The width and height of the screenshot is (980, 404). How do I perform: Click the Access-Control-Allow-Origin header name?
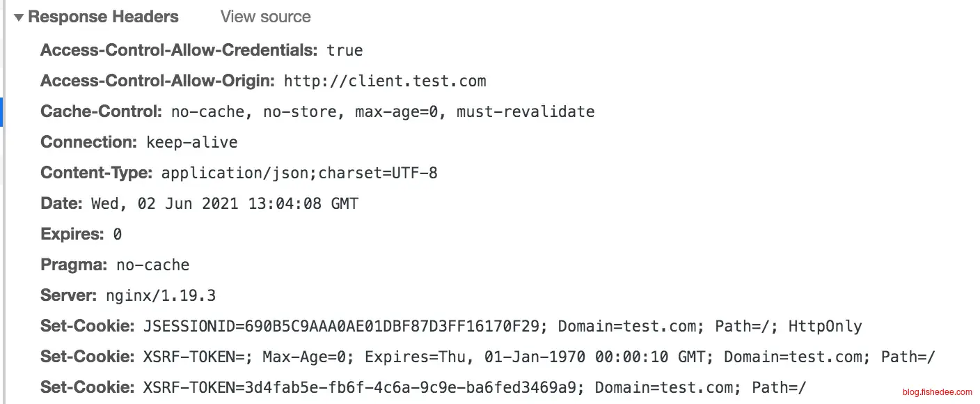point(158,81)
